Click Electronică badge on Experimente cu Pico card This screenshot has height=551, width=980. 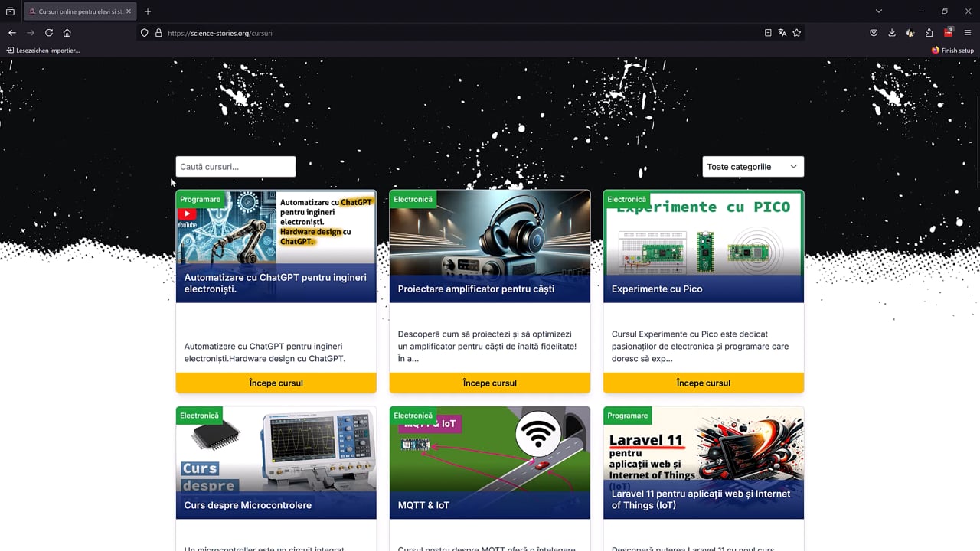[x=627, y=199]
